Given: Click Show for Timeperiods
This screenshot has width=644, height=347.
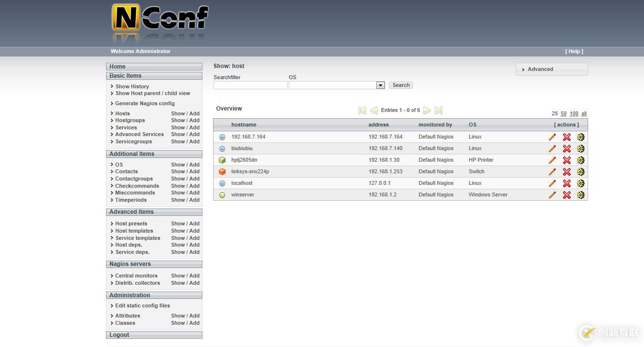Looking at the screenshot, I should click(178, 200).
